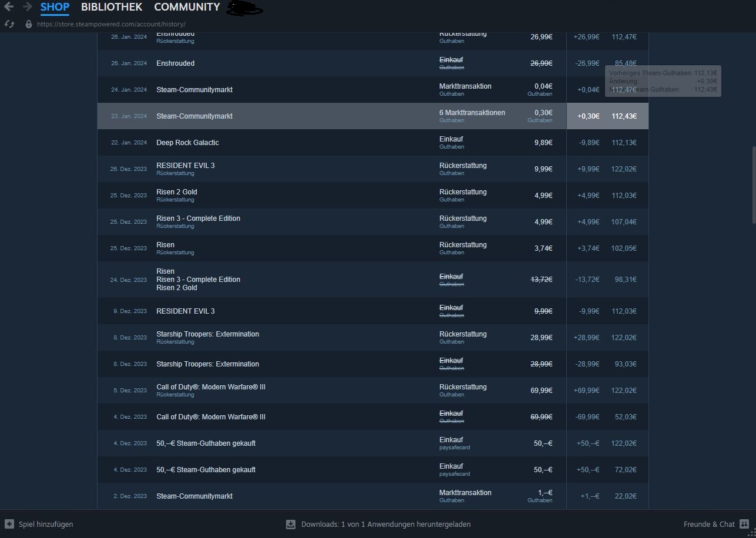Click the 9,89€ total for Deep Rock Galactic

click(x=543, y=143)
